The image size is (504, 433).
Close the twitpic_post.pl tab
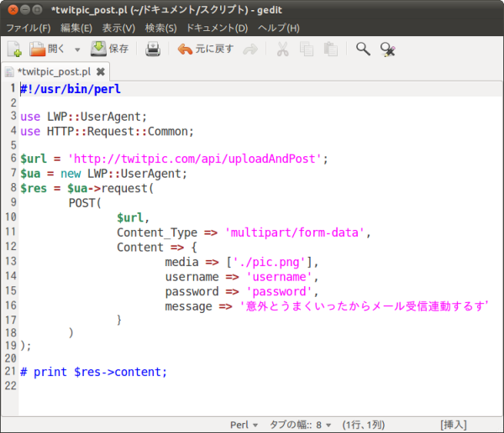101,72
